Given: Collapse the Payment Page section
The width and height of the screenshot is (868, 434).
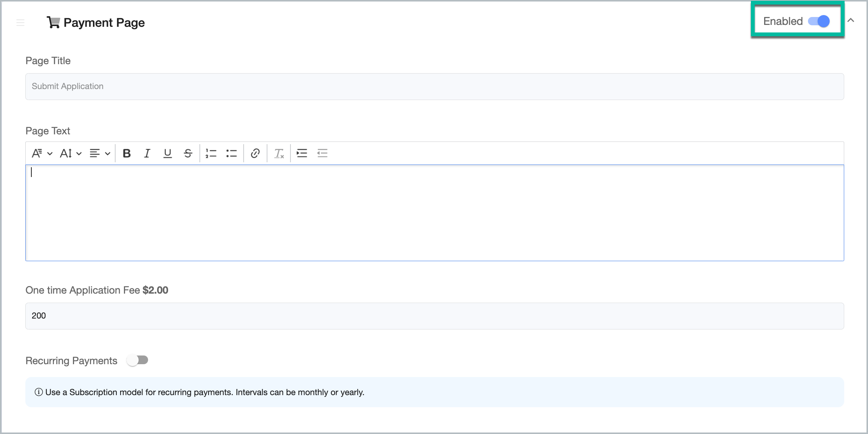Looking at the screenshot, I should click(x=851, y=20).
